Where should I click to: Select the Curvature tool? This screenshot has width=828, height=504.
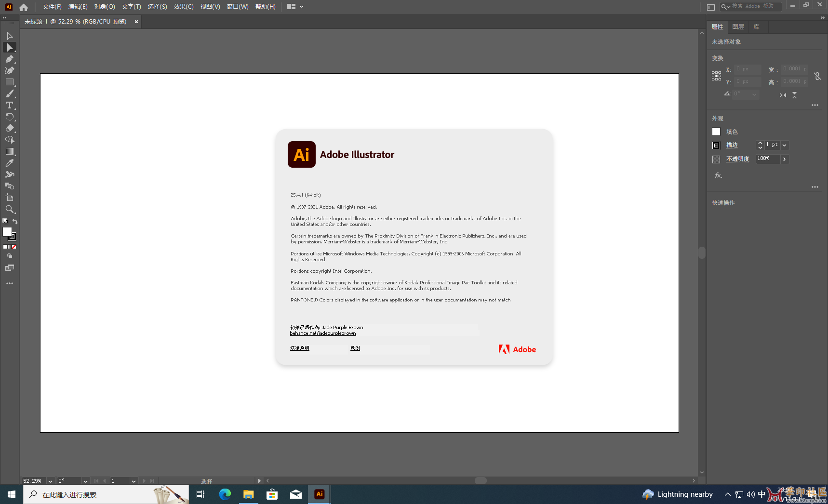click(x=10, y=70)
